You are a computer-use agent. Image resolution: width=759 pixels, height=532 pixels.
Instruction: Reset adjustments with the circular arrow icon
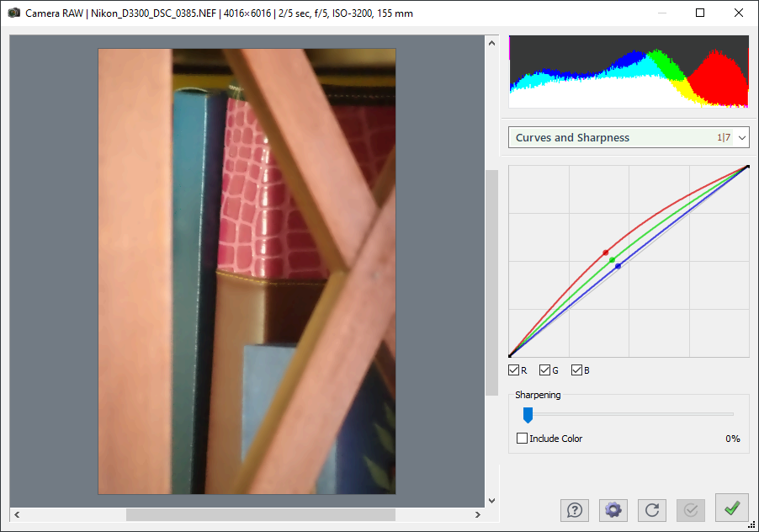[x=652, y=509]
